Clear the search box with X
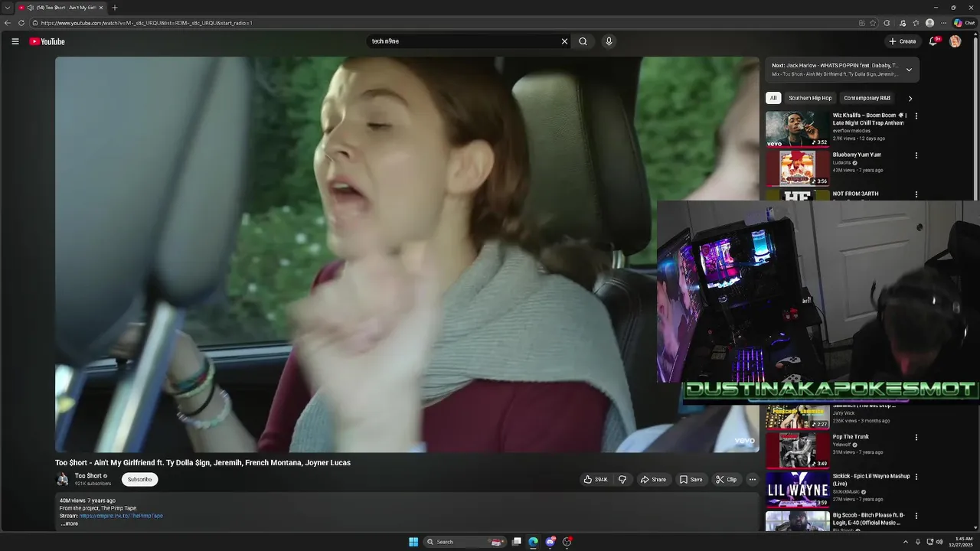This screenshot has width=980, height=551. click(564, 41)
